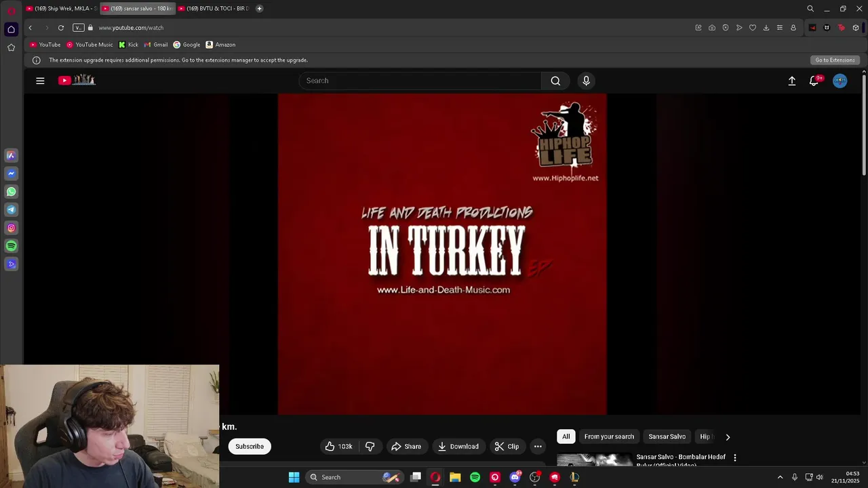The width and height of the screenshot is (868, 488).
Task: Click the VPN badge in address bar
Action: click(79, 28)
